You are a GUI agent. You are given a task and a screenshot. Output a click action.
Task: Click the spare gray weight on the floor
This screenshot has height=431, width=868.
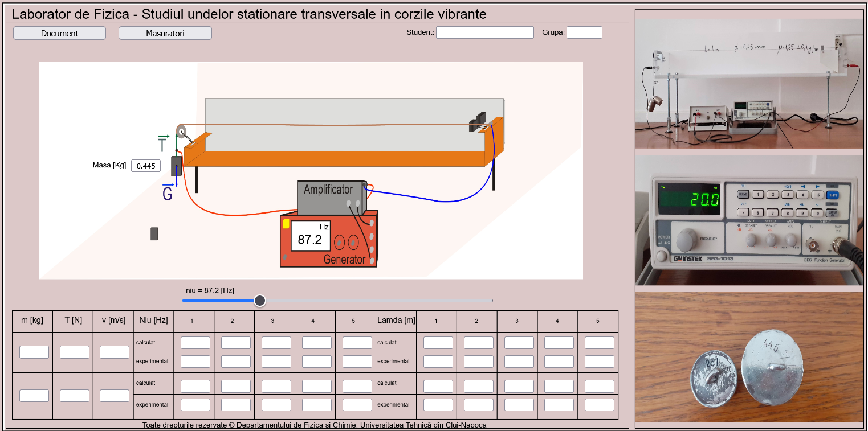coord(154,233)
